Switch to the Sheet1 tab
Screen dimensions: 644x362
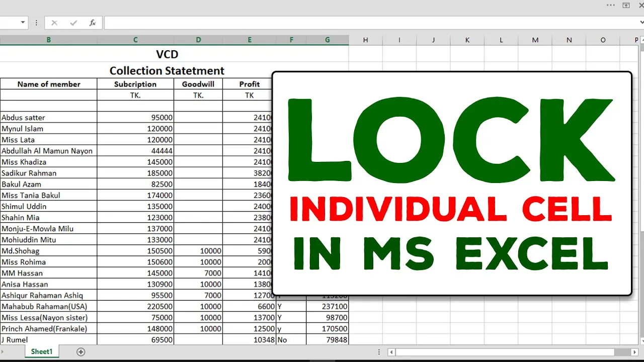point(42,351)
